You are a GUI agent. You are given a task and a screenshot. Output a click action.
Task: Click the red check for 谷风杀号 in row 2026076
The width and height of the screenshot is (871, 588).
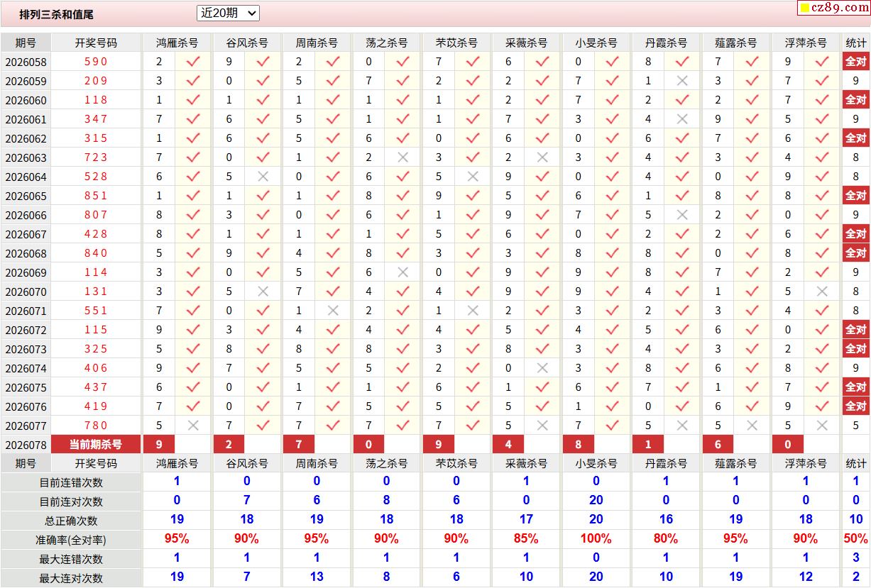click(263, 406)
